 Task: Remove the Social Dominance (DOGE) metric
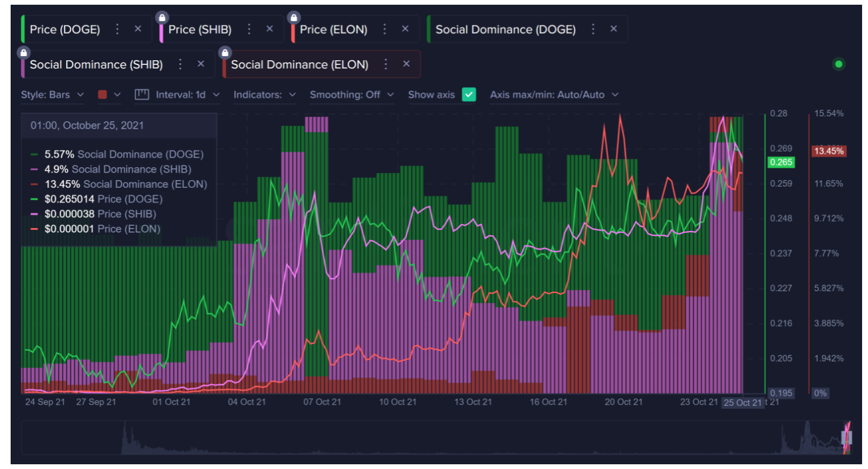tap(614, 29)
